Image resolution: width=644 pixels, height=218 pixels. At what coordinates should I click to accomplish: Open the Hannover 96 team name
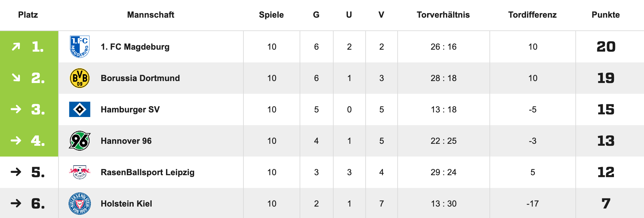(126, 141)
